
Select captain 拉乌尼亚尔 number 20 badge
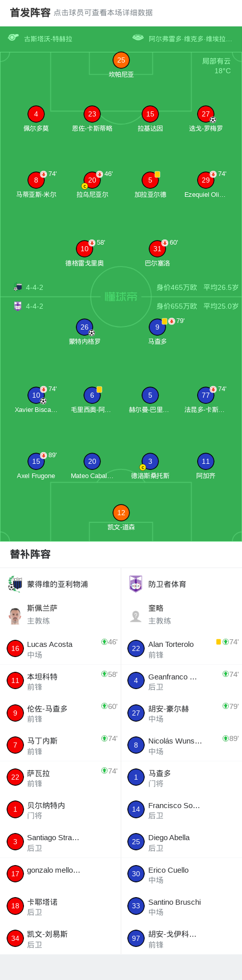92,180
